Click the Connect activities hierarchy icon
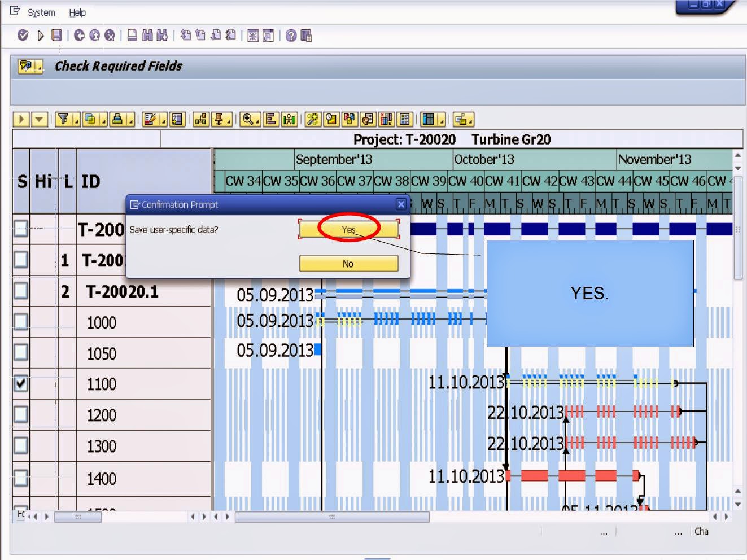This screenshot has height=560, width=747. pyautogui.click(x=200, y=119)
